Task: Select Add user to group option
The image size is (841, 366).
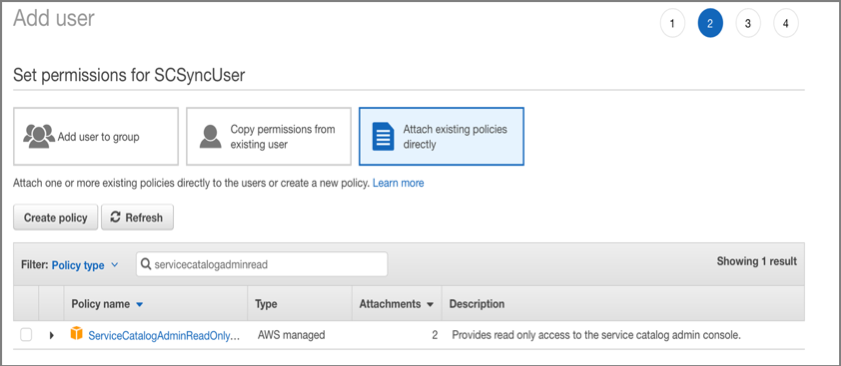Action: (x=95, y=136)
